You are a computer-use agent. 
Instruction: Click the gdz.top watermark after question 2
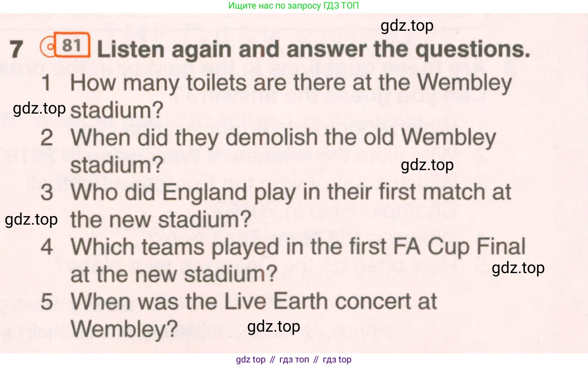427,165
